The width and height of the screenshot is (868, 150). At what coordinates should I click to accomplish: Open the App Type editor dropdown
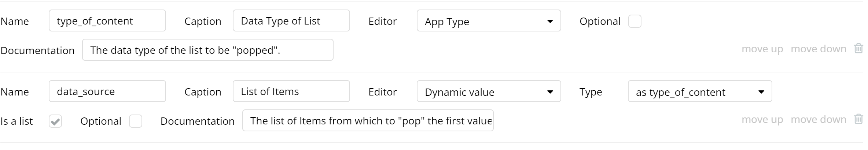point(488,21)
